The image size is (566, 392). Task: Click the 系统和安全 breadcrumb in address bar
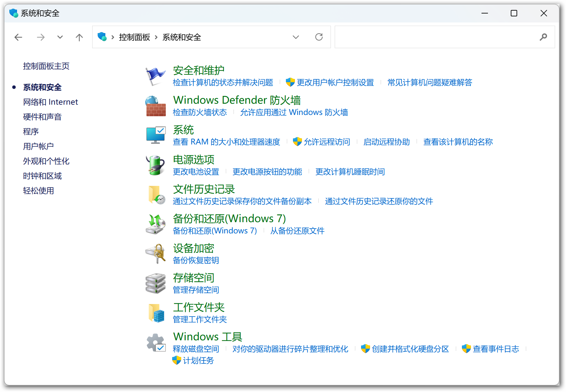tap(182, 37)
